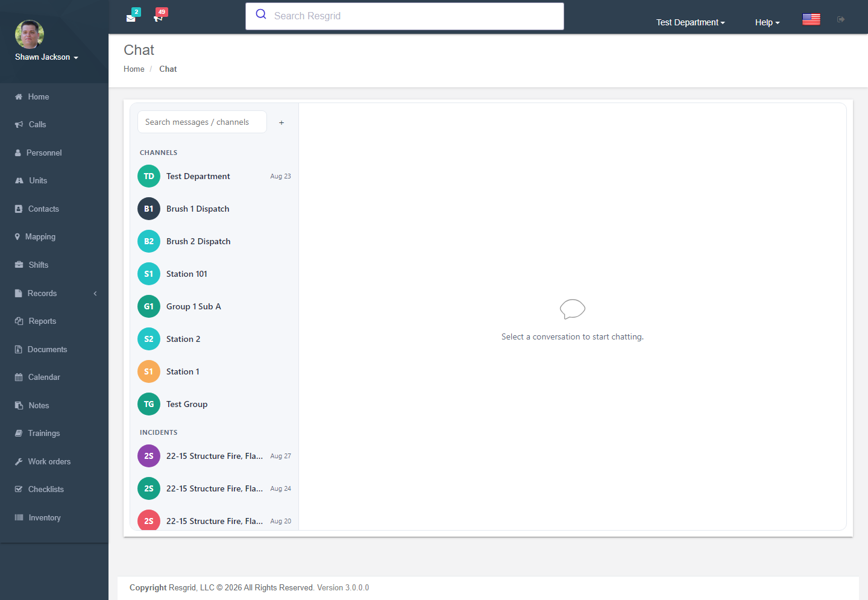Click the B1 avatar for Brush 1 Dispatch
The image size is (868, 600).
pyautogui.click(x=149, y=209)
